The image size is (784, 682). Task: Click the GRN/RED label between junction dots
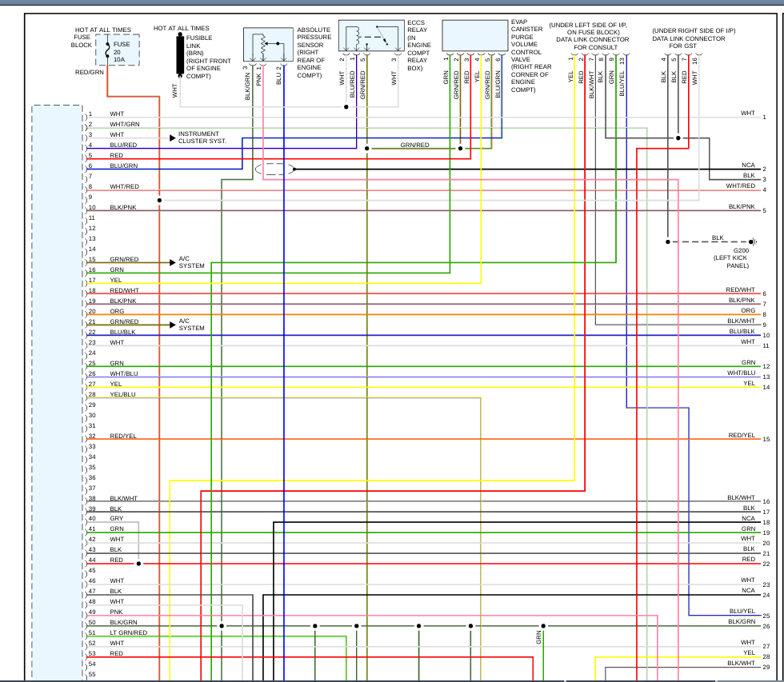click(x=414, y=145)
